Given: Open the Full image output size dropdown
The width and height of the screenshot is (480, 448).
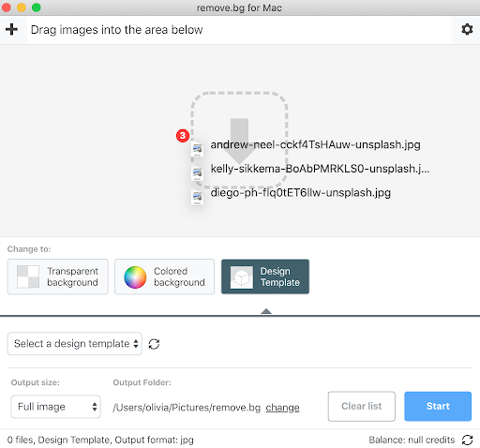Looking at the screenshot, I should [x=56, y=407].
